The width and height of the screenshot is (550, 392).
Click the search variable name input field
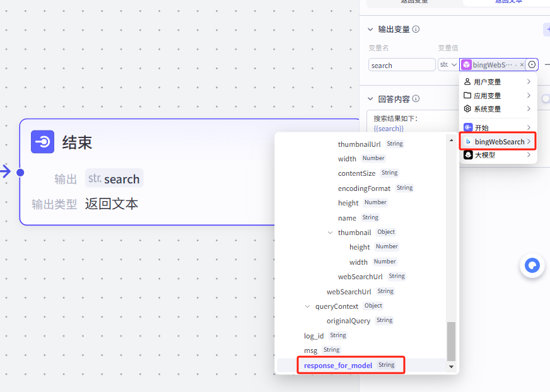tap(402, 65)
